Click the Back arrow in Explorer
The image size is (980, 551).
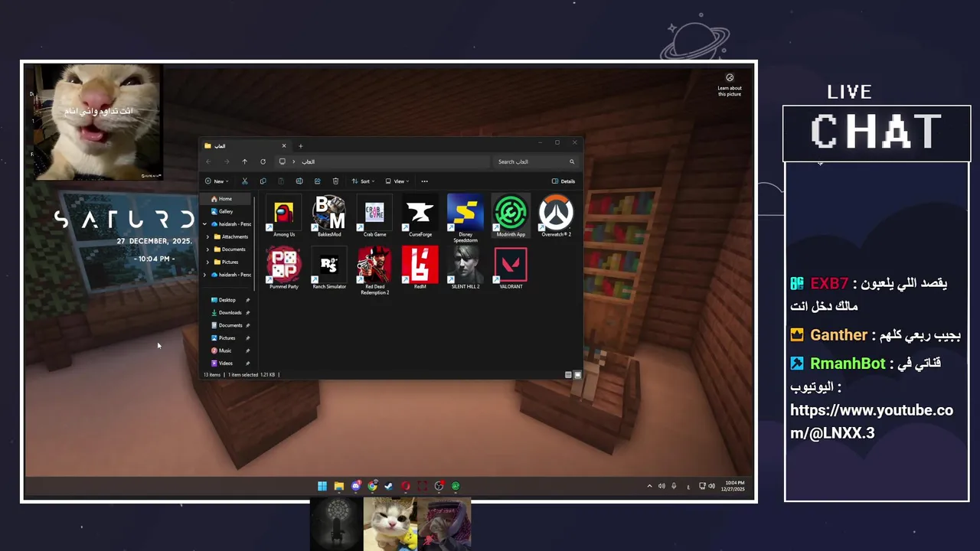pyautogui.click(x=208, y=161)
